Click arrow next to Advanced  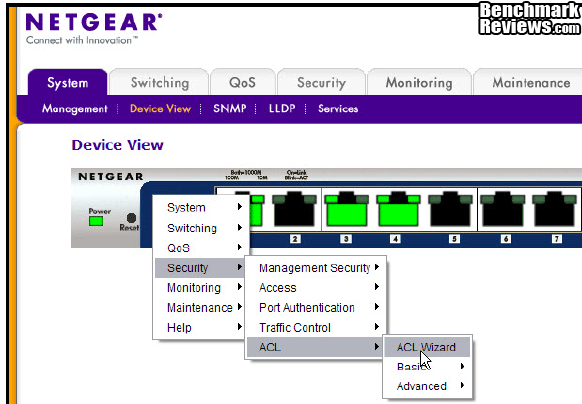coord(462,385)
